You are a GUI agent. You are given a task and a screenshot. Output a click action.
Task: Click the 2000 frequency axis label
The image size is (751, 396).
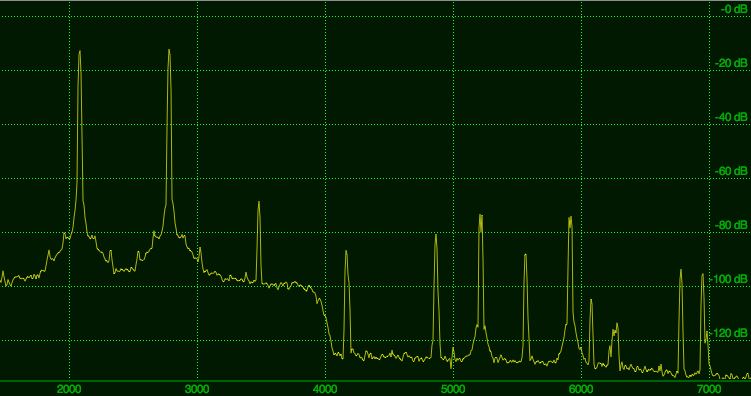coord(69,389)
